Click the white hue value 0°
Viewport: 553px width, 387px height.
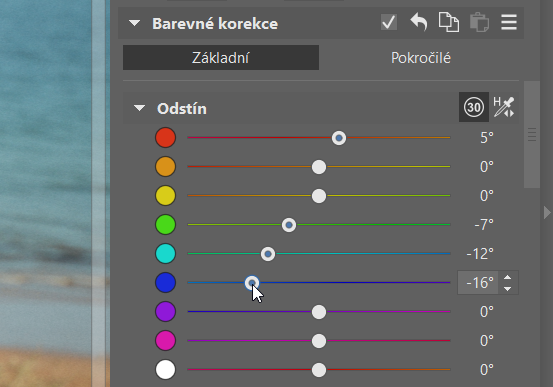point(487,370)
